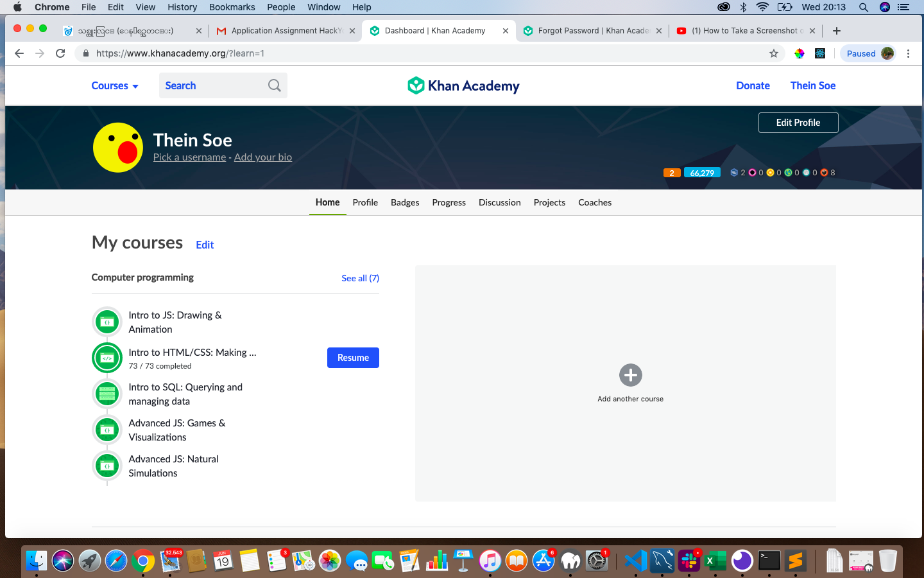The width and height of the screenshot is (924, 578).
Task: Click the plus icon to add another course
Action: pyautogui.click(x=631, y=375)
